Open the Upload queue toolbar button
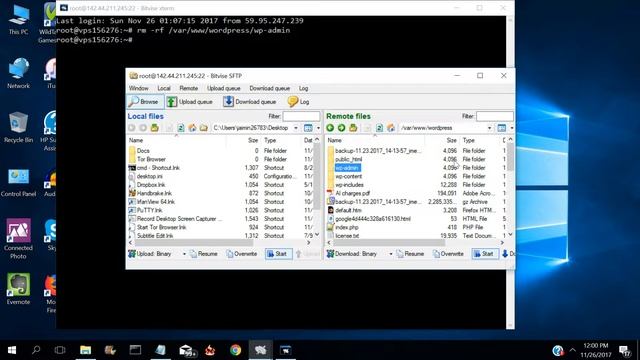Image resolution: width=640 pixels, height=360 pixels. click(190, 102)
